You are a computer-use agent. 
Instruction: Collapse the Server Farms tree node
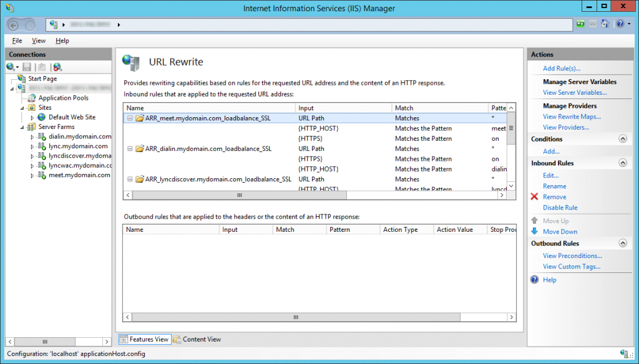pos(21,127)
